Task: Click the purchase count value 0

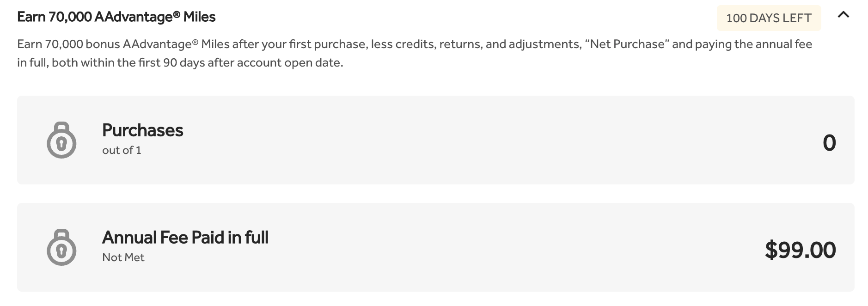Action: [x=829, y=142]
